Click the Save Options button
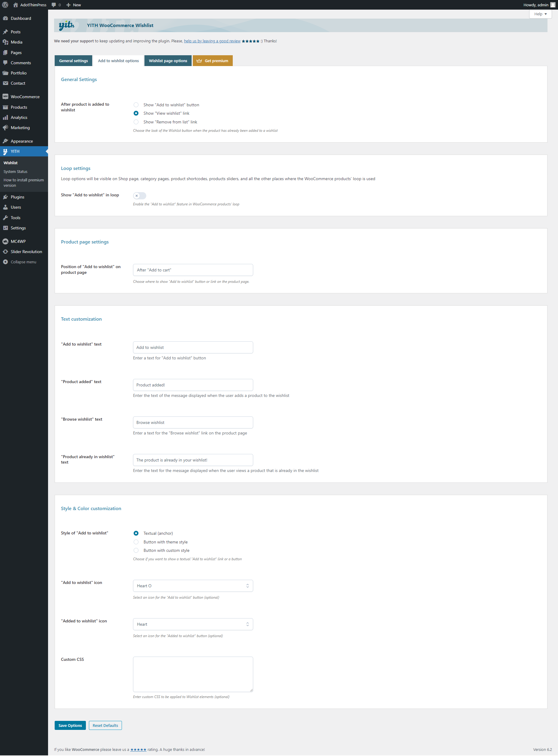This screenshot has height=756, width=558. pyautogui.click(x=70, y=725)
